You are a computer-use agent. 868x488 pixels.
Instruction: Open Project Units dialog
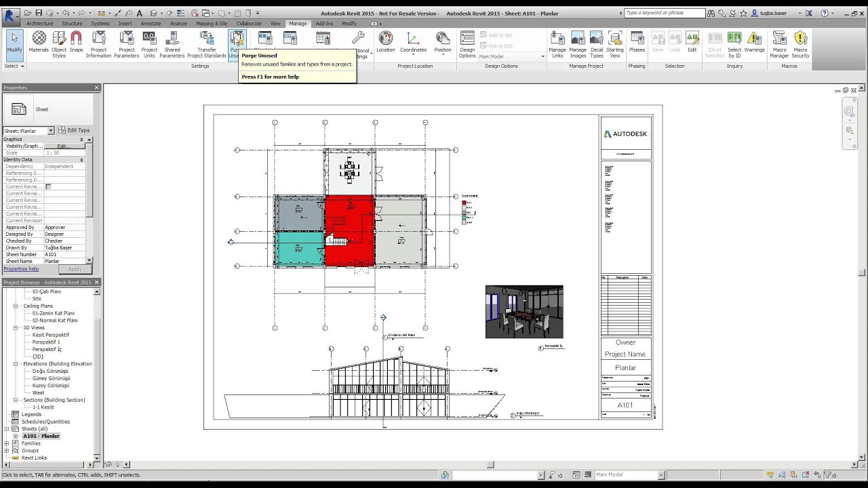click(149, 44)
